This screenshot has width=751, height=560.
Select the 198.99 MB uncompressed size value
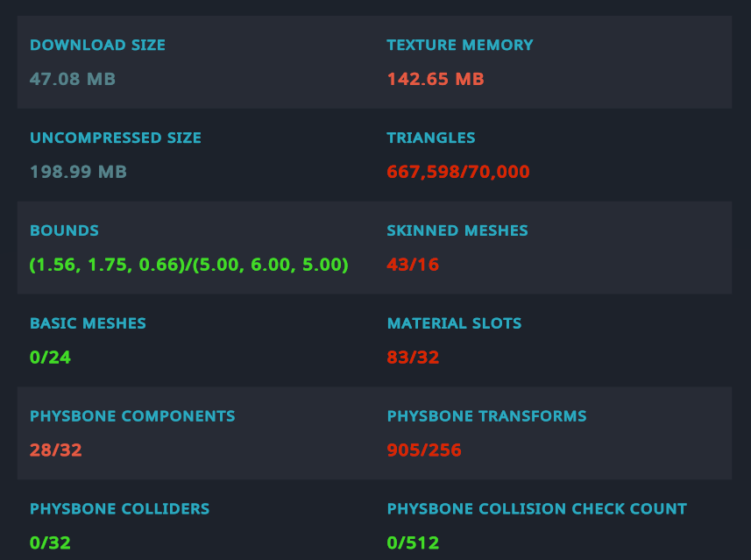(x=78, y=172)
